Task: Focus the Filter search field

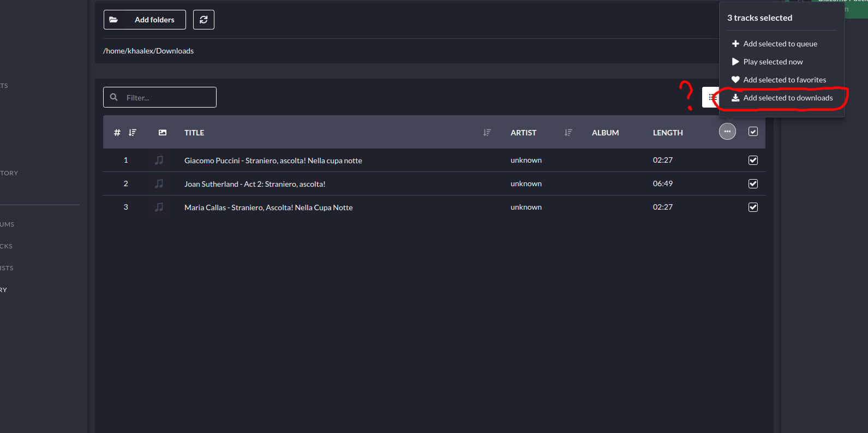Action: pyautogui.click(x=160, y=97)
